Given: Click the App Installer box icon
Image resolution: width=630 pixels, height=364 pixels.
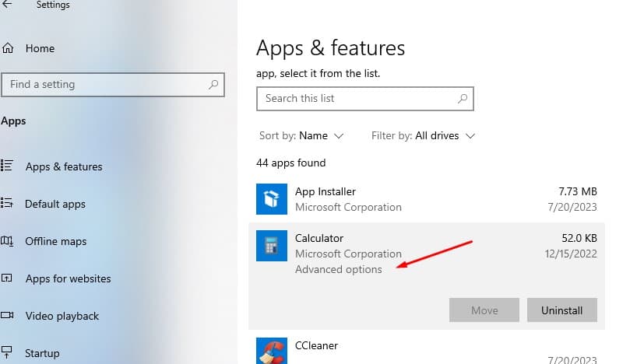Looking at the screenshot, I should point(272,199).
